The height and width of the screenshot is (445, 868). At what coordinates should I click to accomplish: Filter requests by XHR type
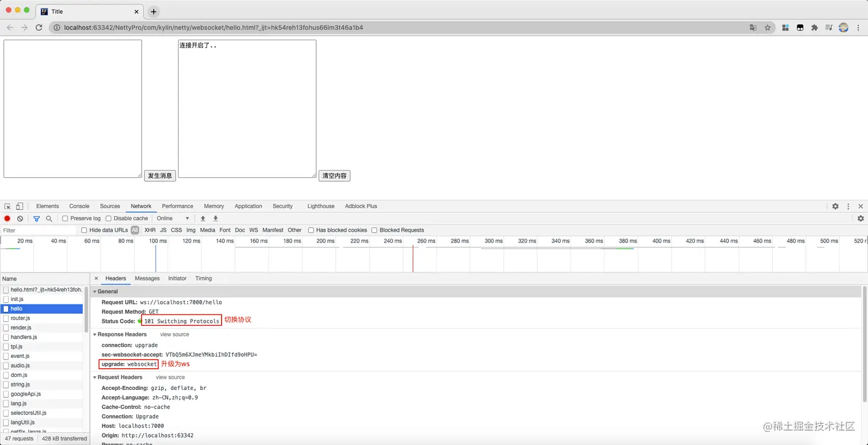[150, 230]
